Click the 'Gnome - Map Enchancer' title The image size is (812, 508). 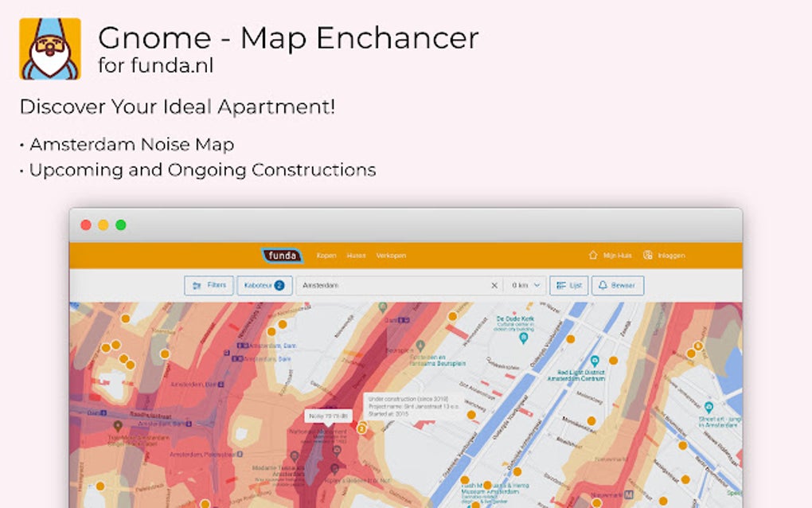point(288,37)
